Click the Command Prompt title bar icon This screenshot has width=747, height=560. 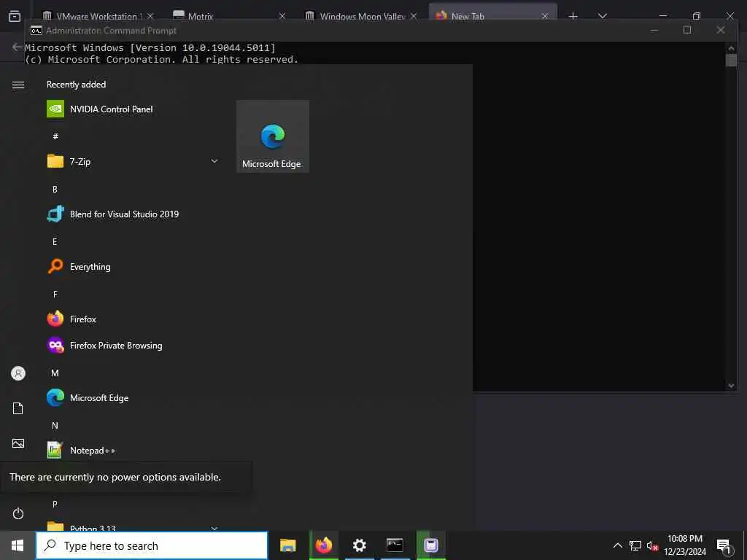point(36,31)
